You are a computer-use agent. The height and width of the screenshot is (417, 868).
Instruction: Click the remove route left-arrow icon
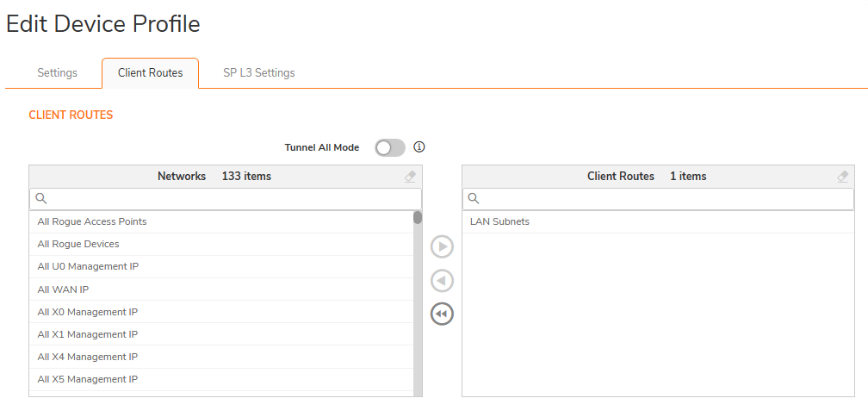[442, 281]
